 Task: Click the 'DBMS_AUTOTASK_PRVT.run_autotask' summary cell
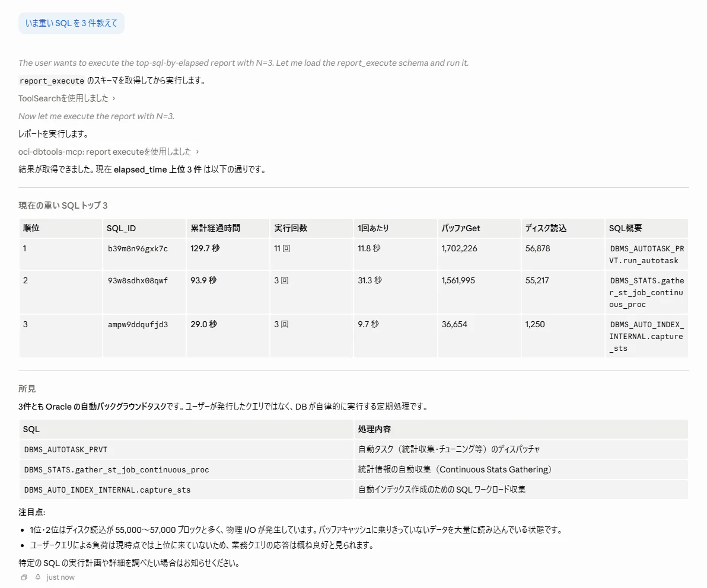(647, 254)
